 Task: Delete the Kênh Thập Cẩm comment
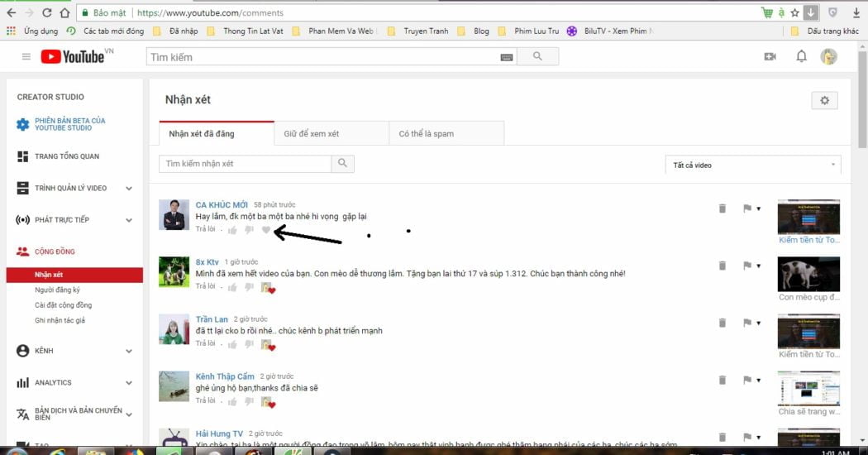pyautogui.click(x=722, y=380)
